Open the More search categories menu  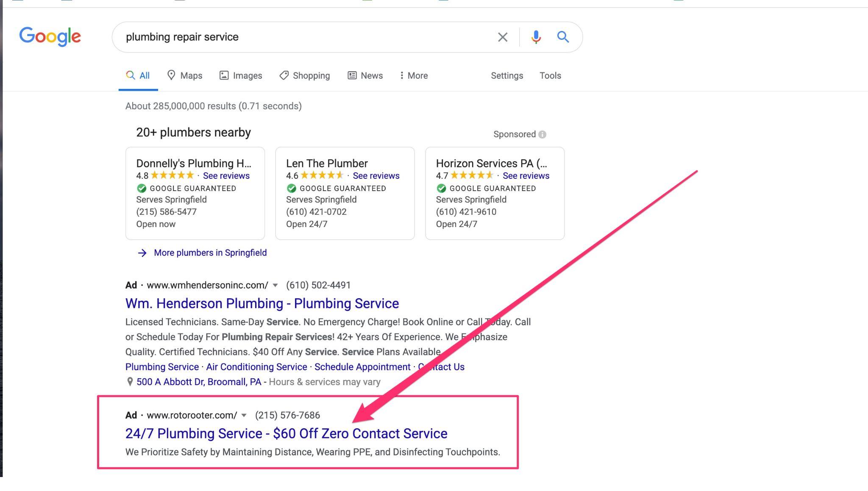pyautogui.click(x=414, y=75)
